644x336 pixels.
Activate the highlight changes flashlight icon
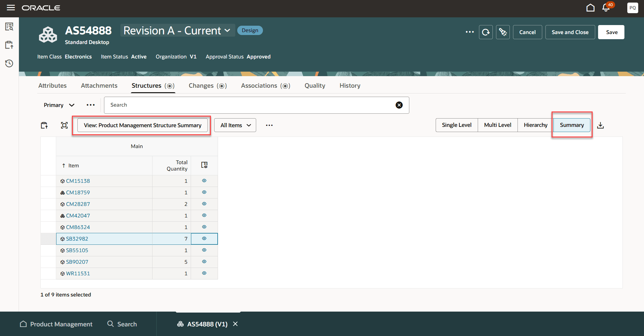point(503,32)
